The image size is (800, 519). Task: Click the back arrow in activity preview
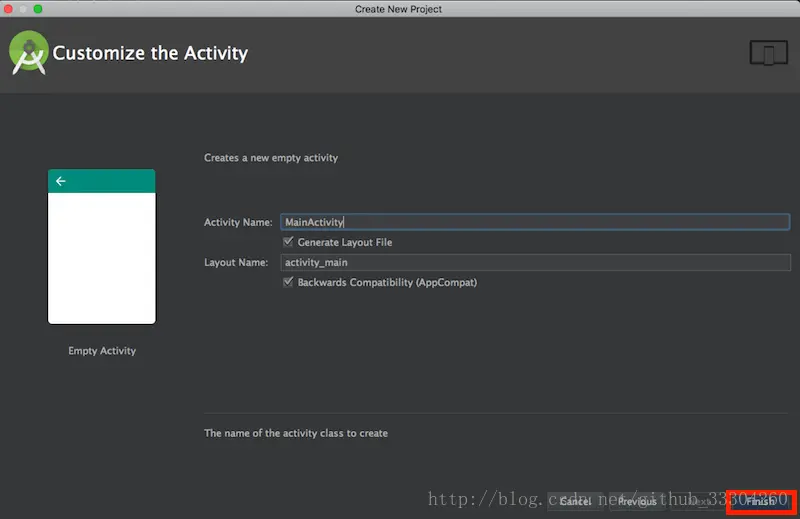61,181
